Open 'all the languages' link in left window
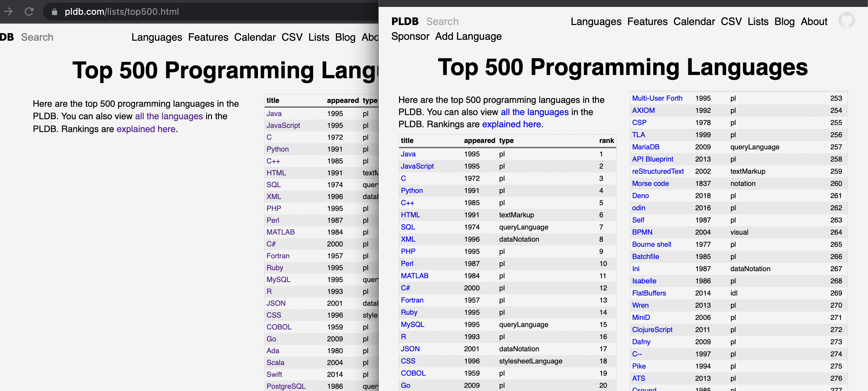868x391 pixels. pos(169,116)
